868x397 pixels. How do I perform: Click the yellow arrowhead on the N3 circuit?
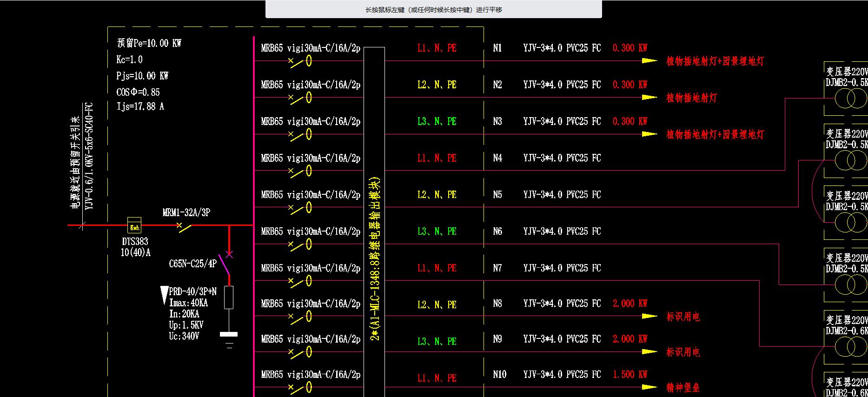(x=649, y=134)
